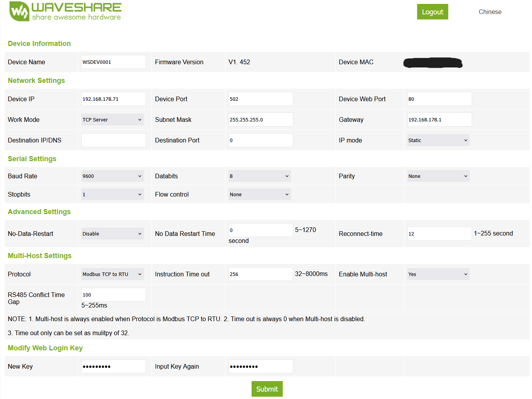The image size is (532, 399).
Task: Open the Protocol Modbus TCP to RTU dropdown
Action: [x=112, y=274]
